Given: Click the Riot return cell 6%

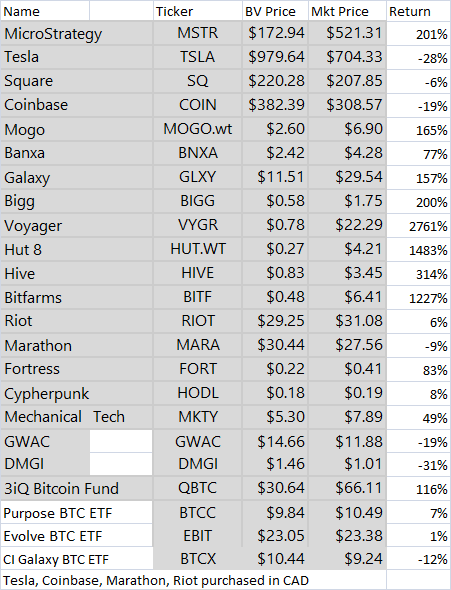Looking at the screenshot, I should click(419, 321).
